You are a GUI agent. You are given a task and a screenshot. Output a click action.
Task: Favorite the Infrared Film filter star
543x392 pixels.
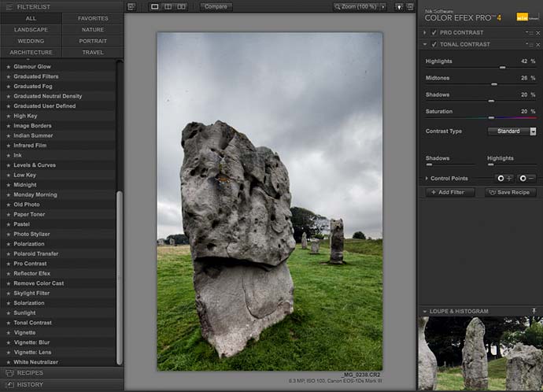[x=9, y=146]
